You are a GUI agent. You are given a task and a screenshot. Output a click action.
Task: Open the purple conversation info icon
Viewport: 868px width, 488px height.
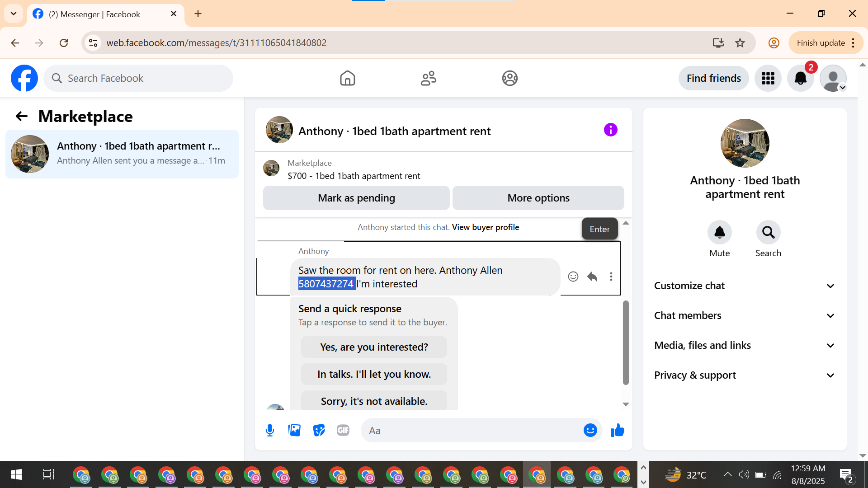click(x=610, y=130)
